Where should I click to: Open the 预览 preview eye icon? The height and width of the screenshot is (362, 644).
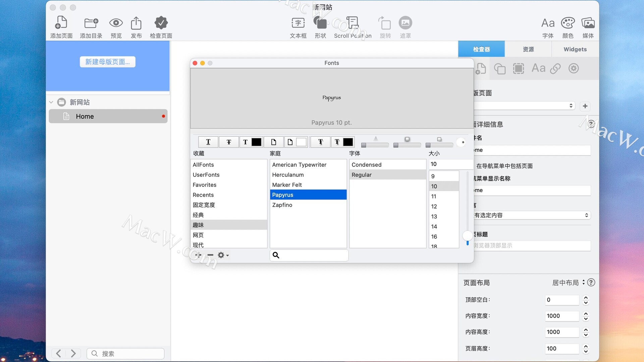pos(116,23)
